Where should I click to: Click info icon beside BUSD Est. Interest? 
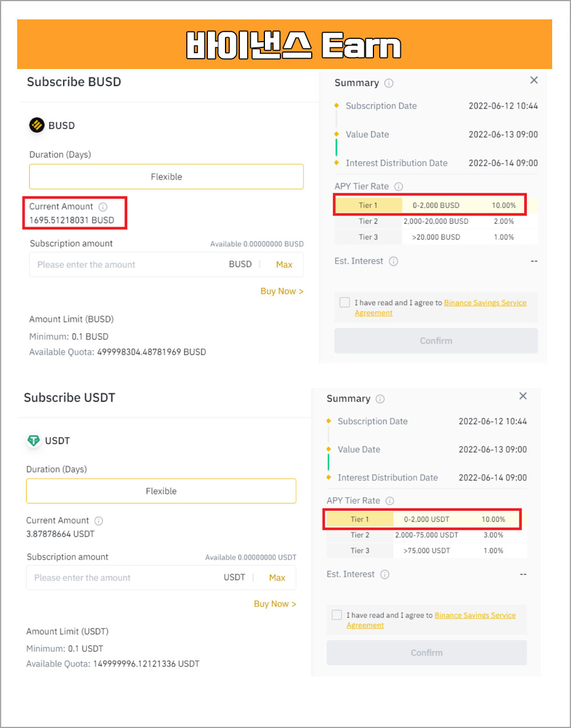click(393, 261)
